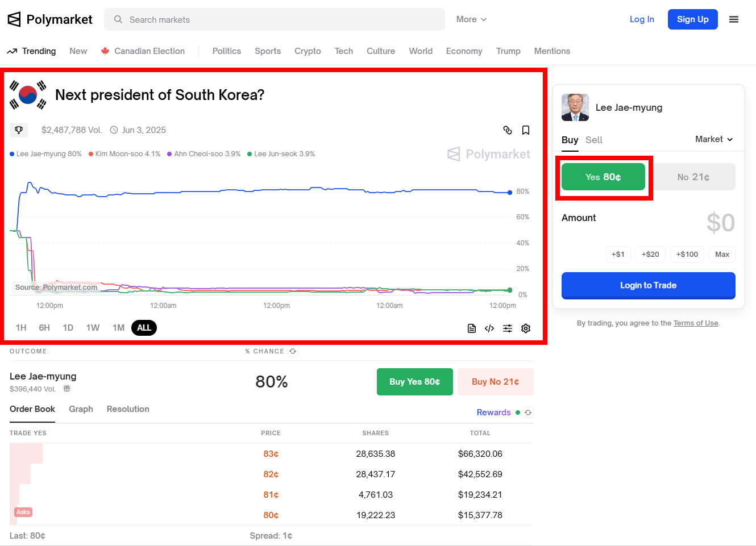Click the search magnifier icon

(x=118, y=19)
